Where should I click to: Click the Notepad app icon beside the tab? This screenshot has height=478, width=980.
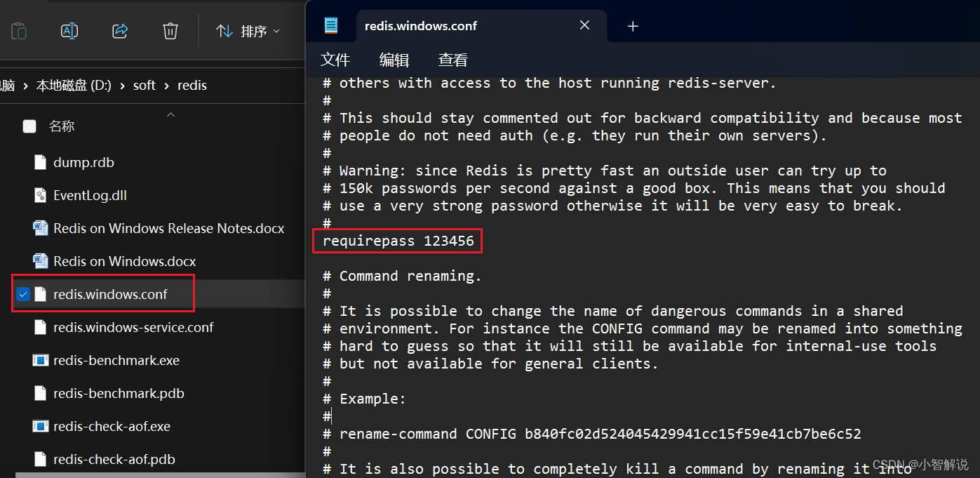pyautogui.click(x=330, y=25)
